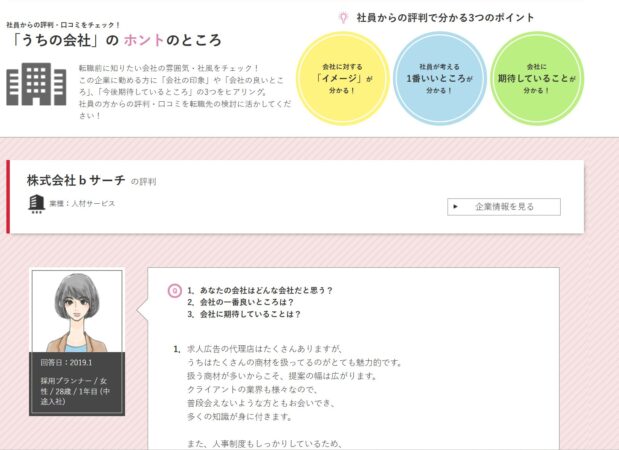This screenshot has height=450, width=619.
Task: Click the の評判 label after the company name
Action: pos(144,182)
